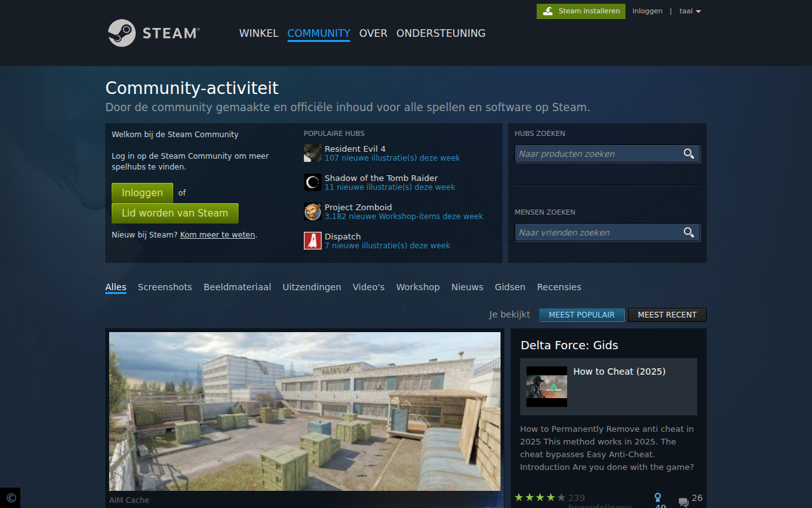Switch to the Screenshots tab
This screenshot has width=812, height=508.
coord(165,287)
